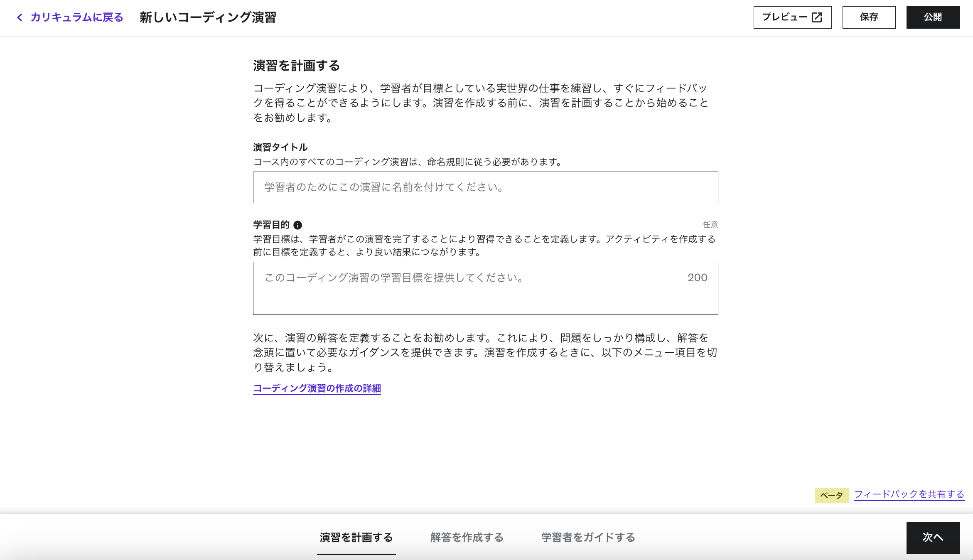Click the info icon beside 学習目的
973x560 pixels.
(297, 225)
